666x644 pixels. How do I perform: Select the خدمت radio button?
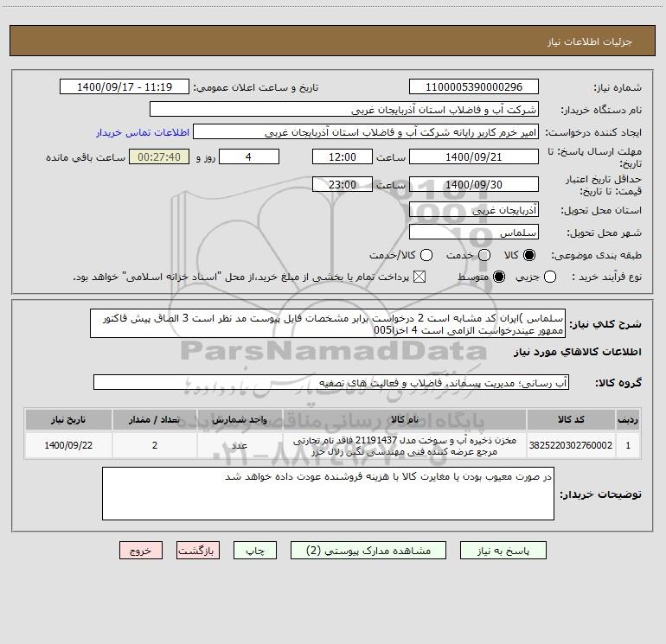tap(484, 255)
